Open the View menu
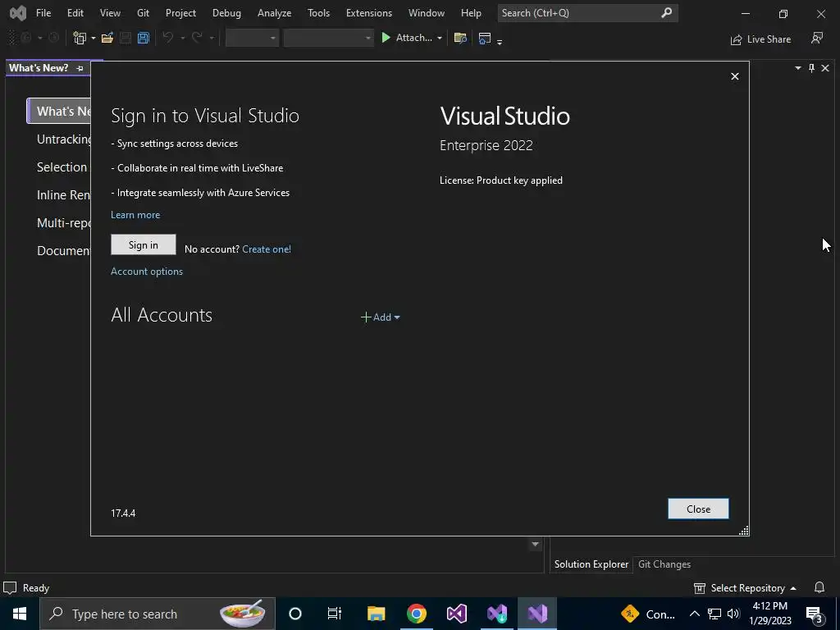Image resolution: width=840 pixels, height=630 pixels. pos(110,13)
